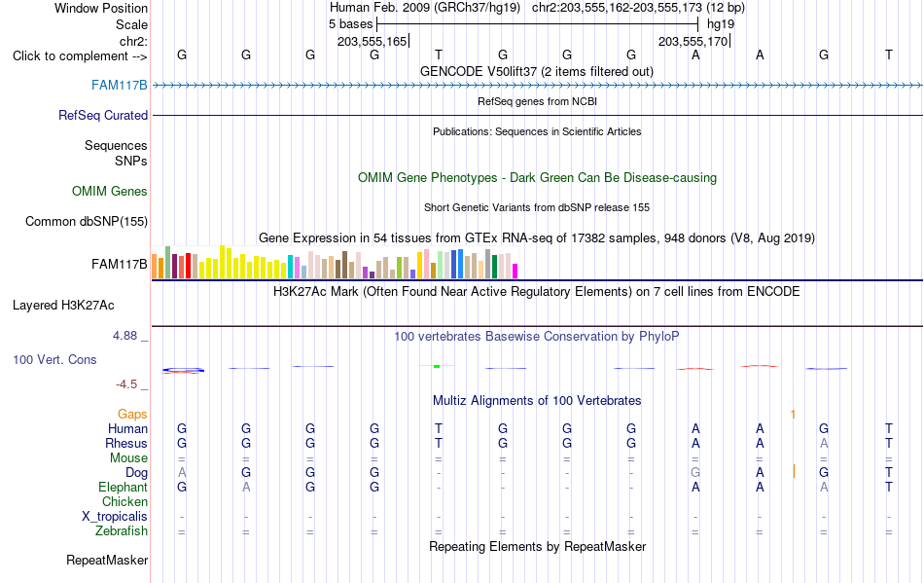The width and height of the screenshot is (924, 583).
Task: Click the chr2:203,555,162-203,555,173 (12 bp) position text
Action: pos(638,8)
